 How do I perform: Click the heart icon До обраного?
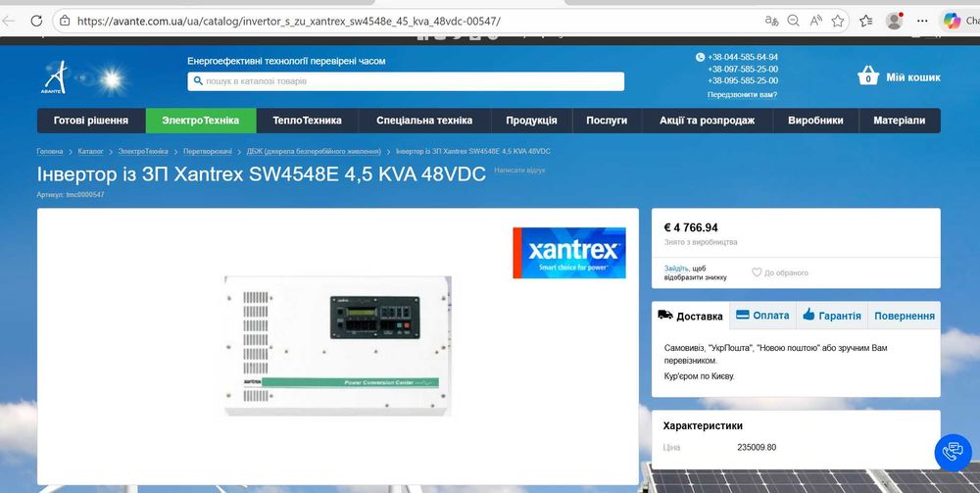click(757, 272)
